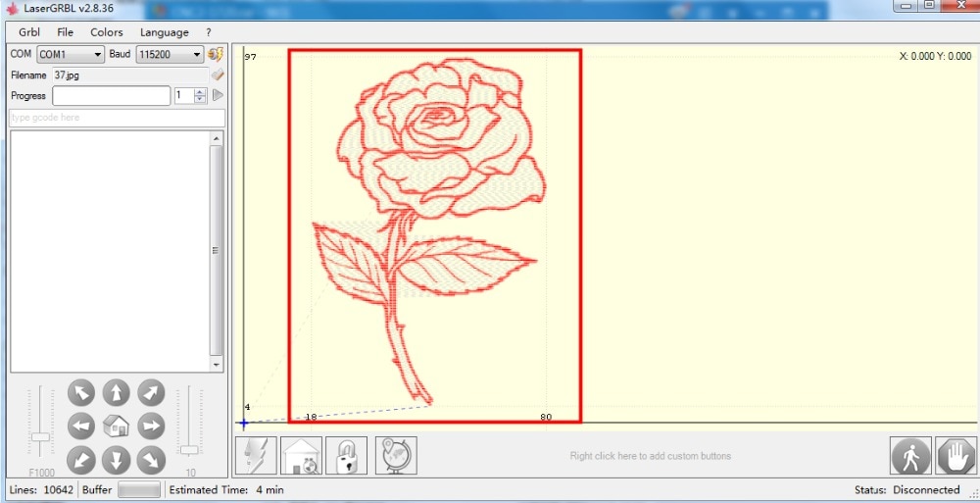Expand the Baud rate dropdown
Image resolution: width=980 pixels, height=503 pixels.
[x=170, y=55]
